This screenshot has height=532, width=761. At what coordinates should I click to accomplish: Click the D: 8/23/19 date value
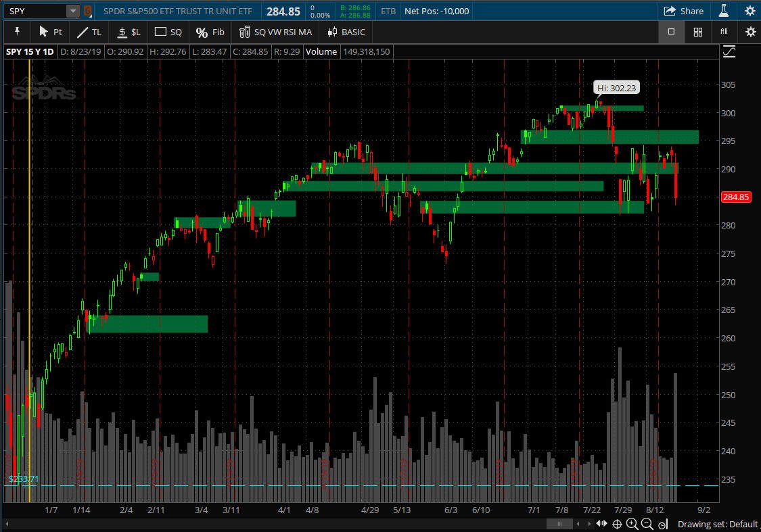(80, 51)
